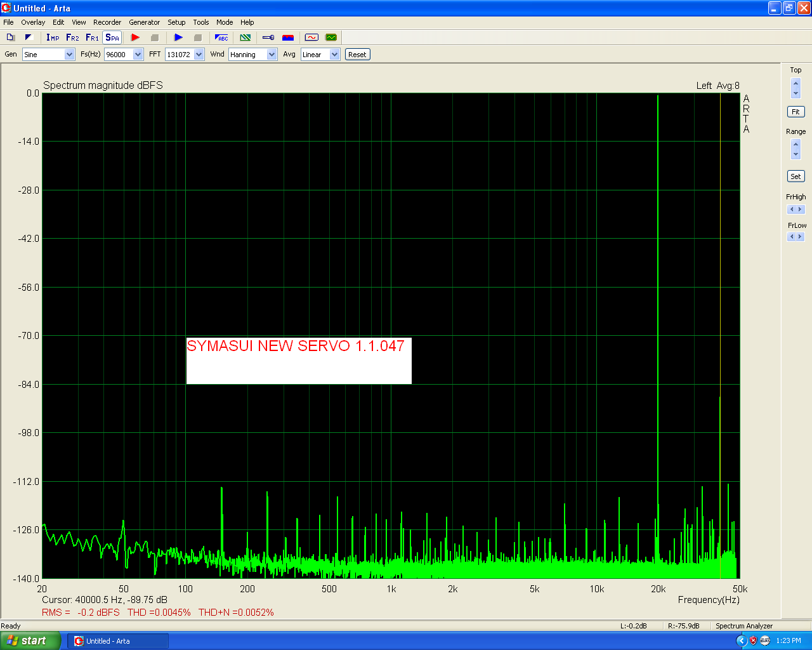This screenshot has width=812, height=650.
Task: Open the Avg averaging dropdown
Action: coord(334,55)
